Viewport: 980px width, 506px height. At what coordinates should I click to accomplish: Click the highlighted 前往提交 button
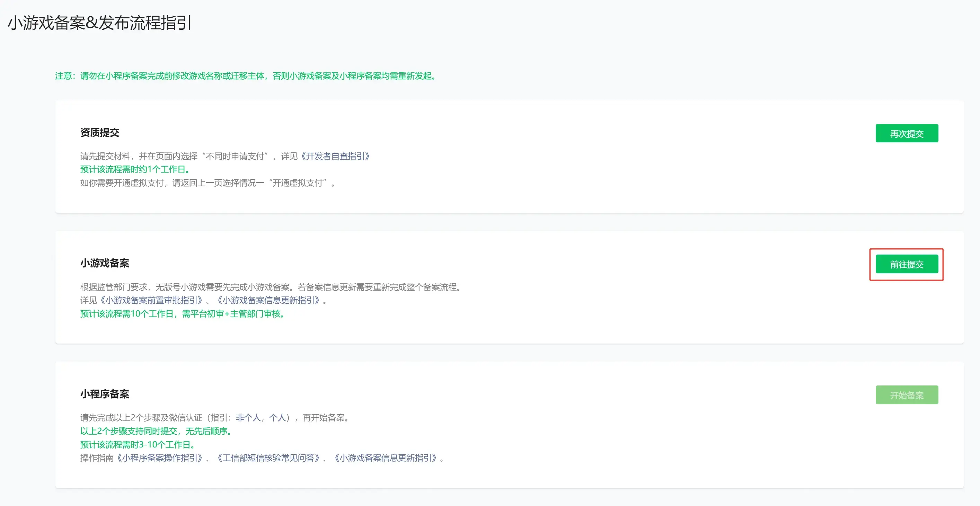(x=907, y=264)
